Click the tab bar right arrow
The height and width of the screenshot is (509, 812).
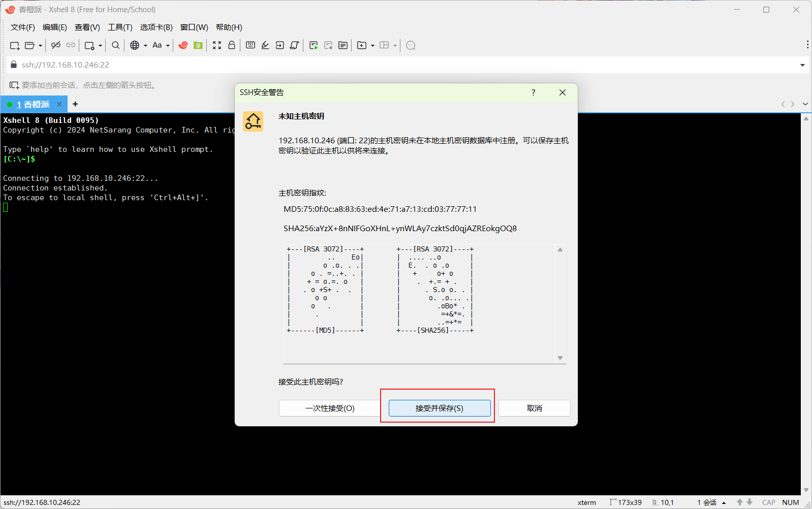tap(793, 104)
